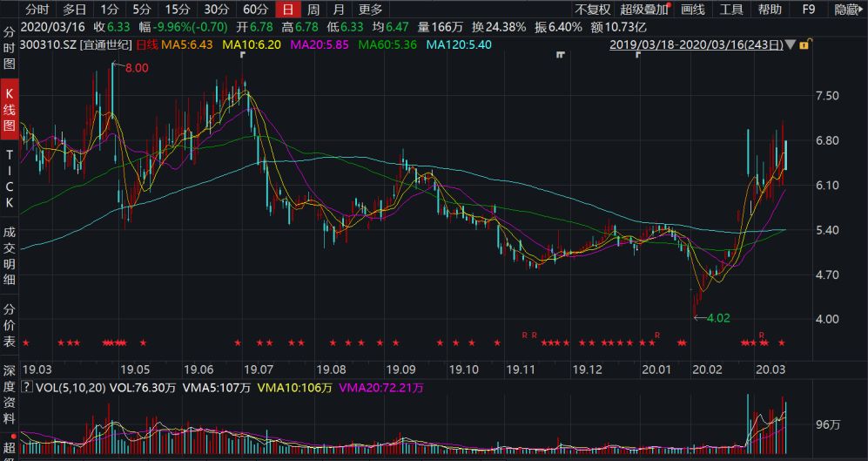The height and width of the screenshot is (461, 868).
Task: Select the 60分 timeframe tab
Action: (x=255, y=10)
